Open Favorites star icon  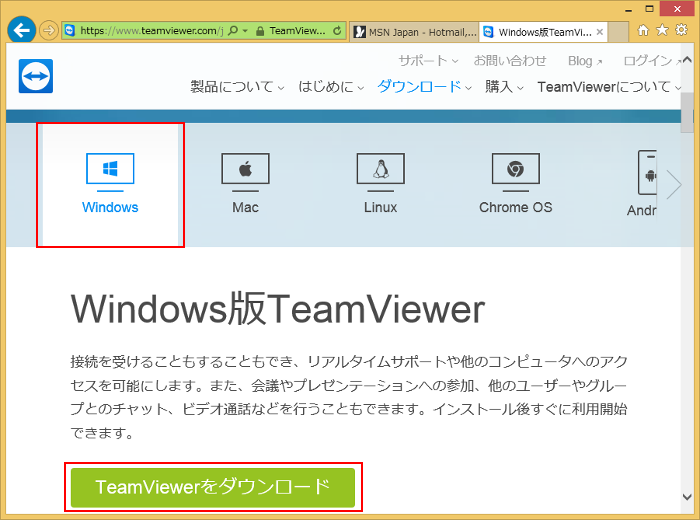click(662, 30)
